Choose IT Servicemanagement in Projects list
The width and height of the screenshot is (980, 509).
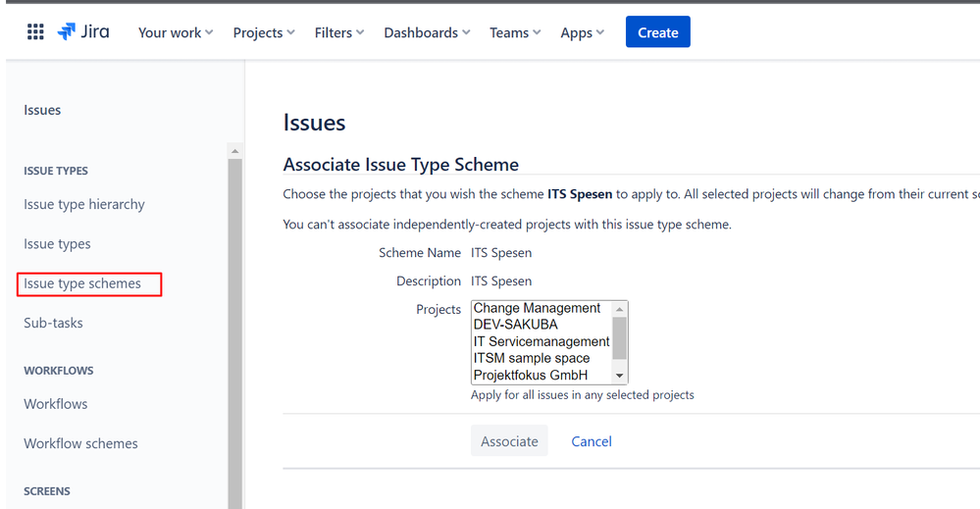(x=542, y=341)
